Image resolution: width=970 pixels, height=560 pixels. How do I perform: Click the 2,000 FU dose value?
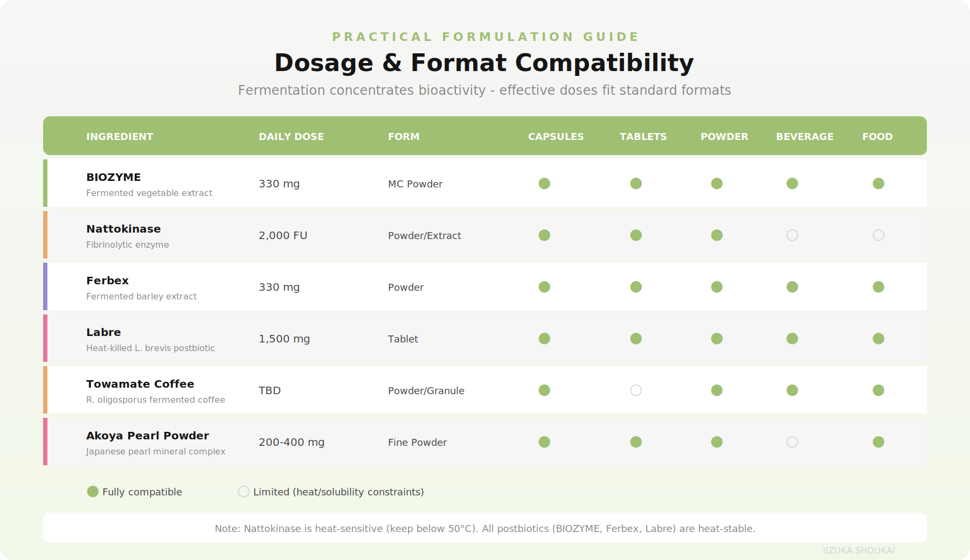pos(283,235)
